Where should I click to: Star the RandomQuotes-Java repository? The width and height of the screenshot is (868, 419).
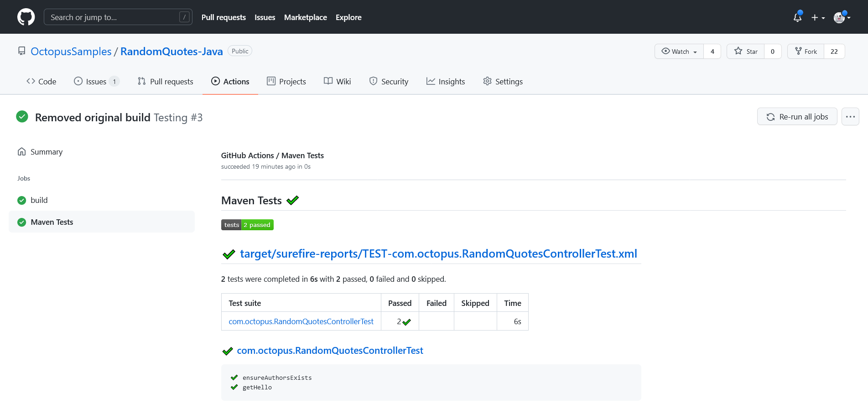[746, 51]
